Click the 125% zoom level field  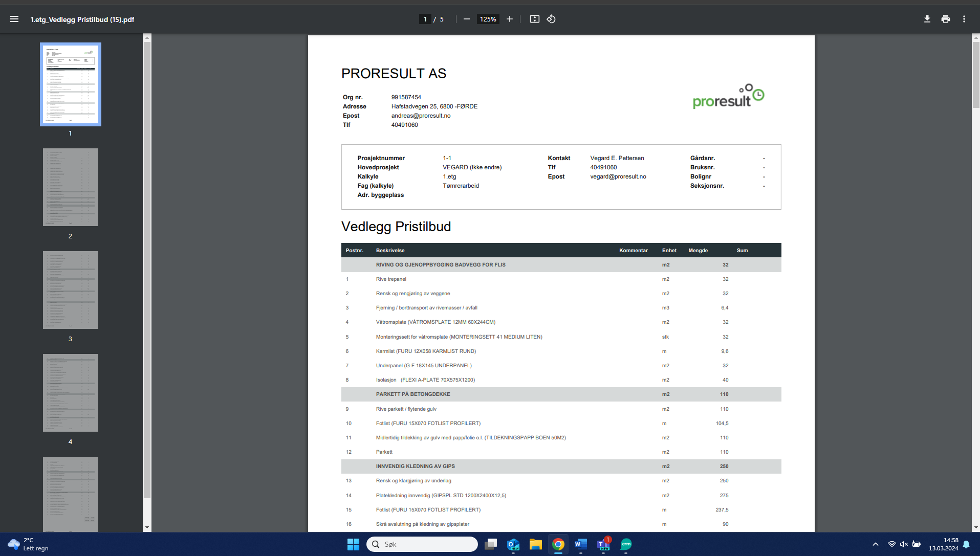point(488,19)
